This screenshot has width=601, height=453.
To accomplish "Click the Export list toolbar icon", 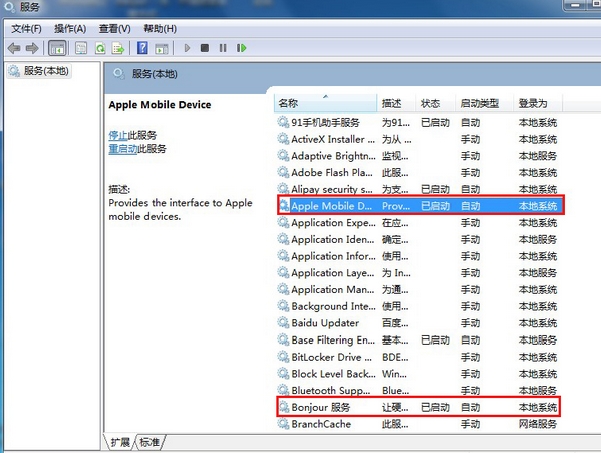I will [x=118, y=47].
